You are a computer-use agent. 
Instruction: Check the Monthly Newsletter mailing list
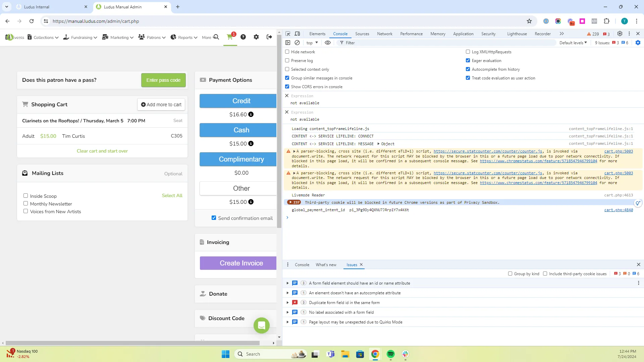point(25,203)
